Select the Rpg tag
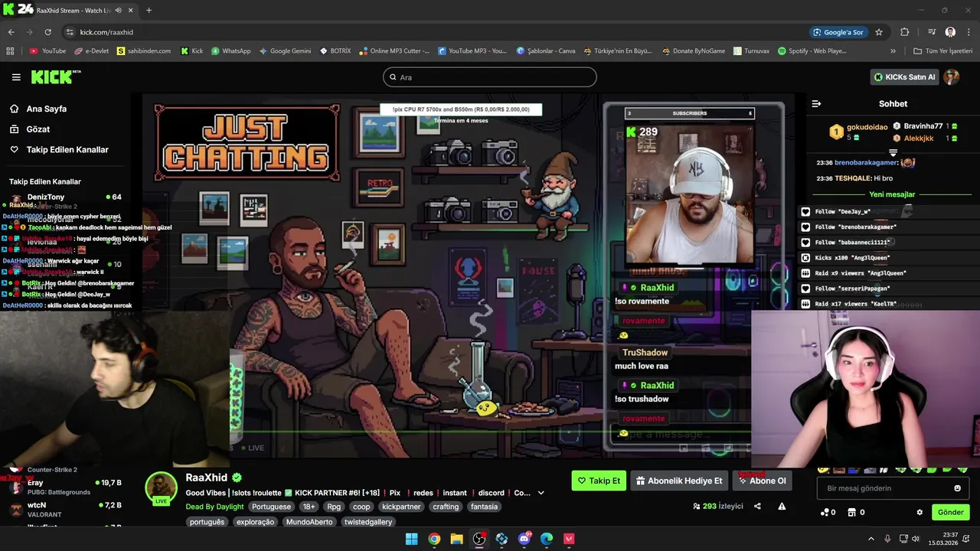This screenshot has width=980, height=551. click(334, 507)
